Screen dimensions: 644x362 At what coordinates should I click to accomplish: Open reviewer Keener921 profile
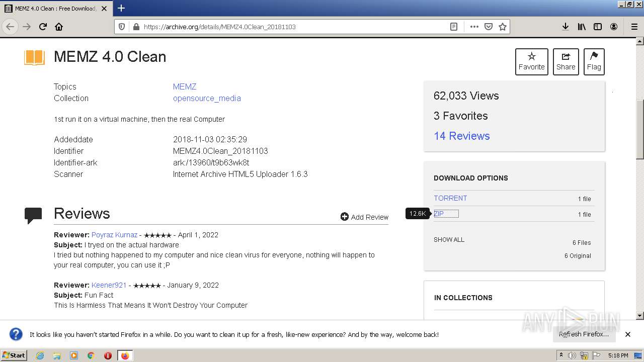tap(109, 285)
